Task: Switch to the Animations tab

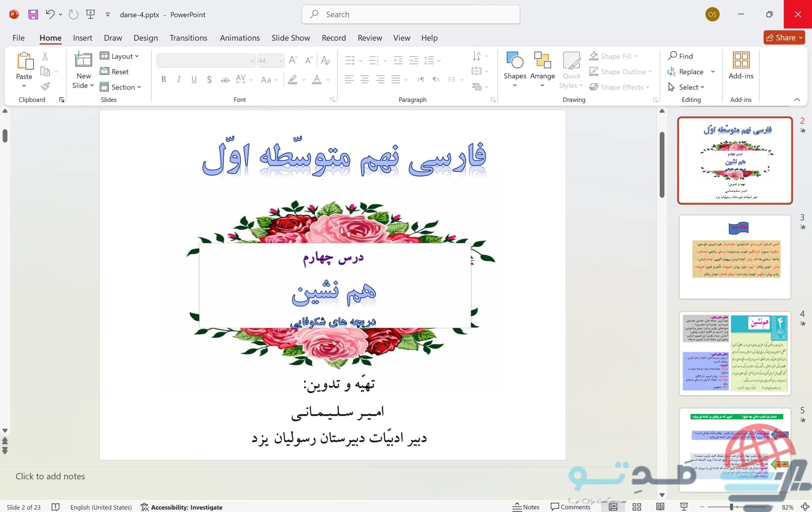Action: pyautogui.click(x=240, y=38)
